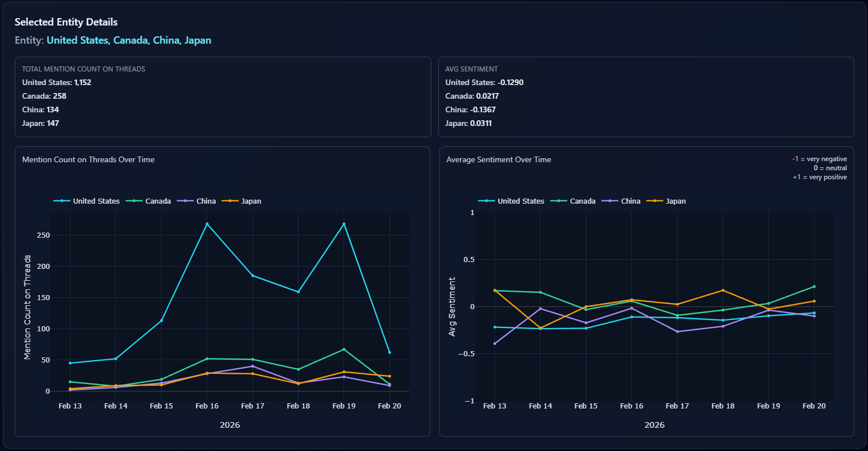Select Japan Feb 17 sentiment point
Viewport: 868px width, 451px height.
677,305
